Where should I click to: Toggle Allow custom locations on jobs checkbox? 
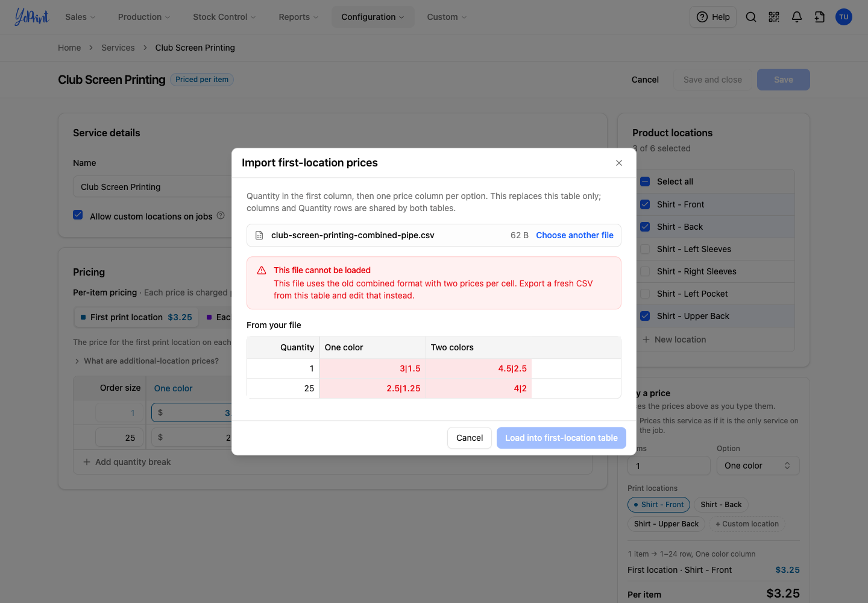pyautogui.click(x=78, y=215)
